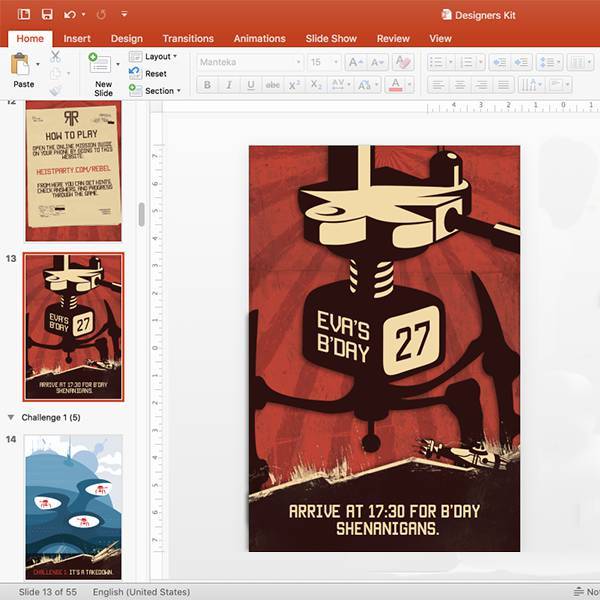Screen dimensions: 600x600
Task: Click the Increase Indent icon
Action: (521, 62)
